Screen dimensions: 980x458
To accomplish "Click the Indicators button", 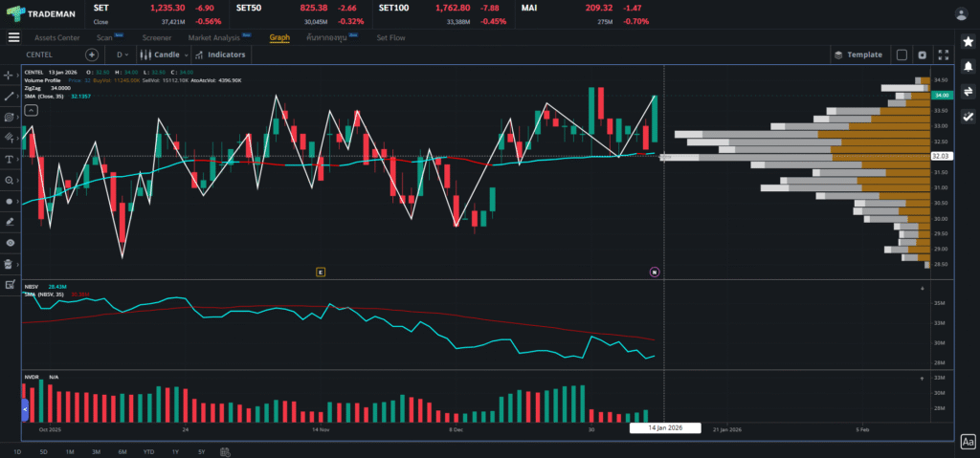I will point(220,55).
